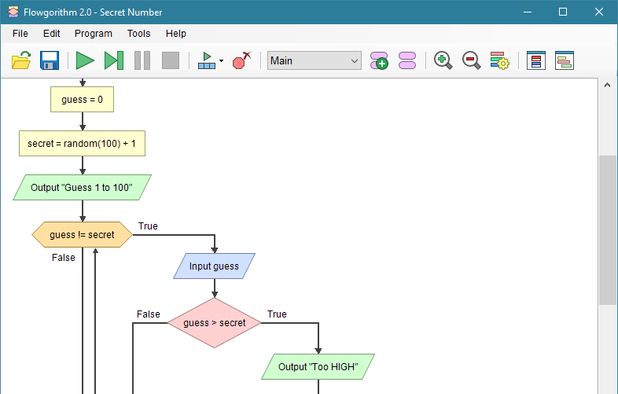This screenshot has width=618, height=394.
Task: Select the Output "Guess 1 to 100" shape
Action: coord(82,188)
